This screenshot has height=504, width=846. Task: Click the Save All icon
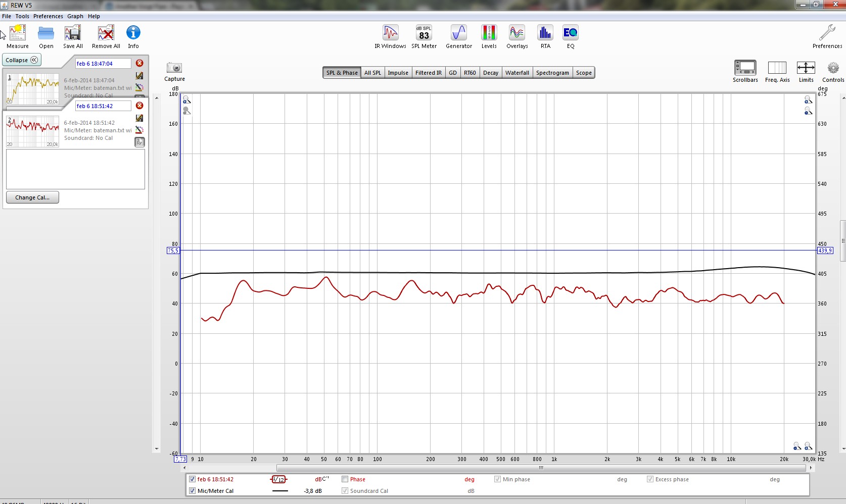73,33
